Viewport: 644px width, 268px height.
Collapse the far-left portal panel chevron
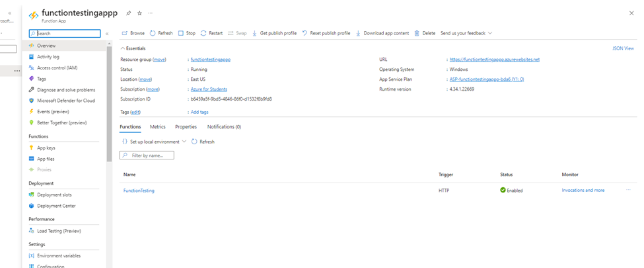[x=10, y=13]
